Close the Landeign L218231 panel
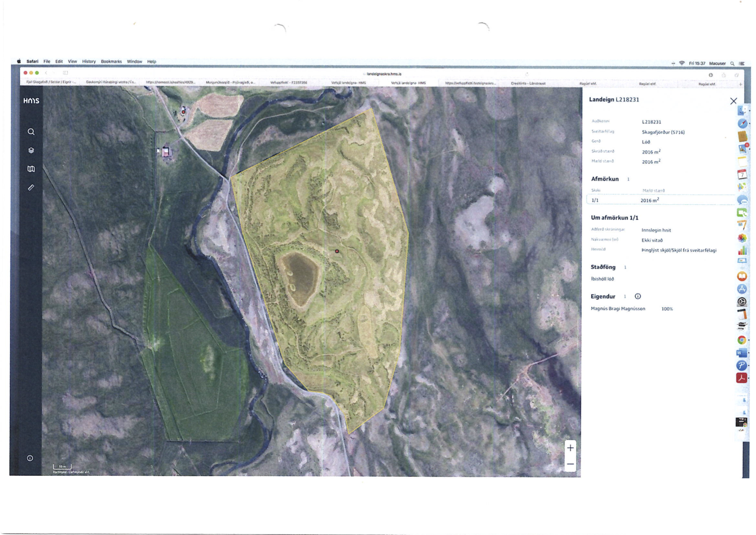The width and height of the screenshot is (756, 535). tap(733, 101)
